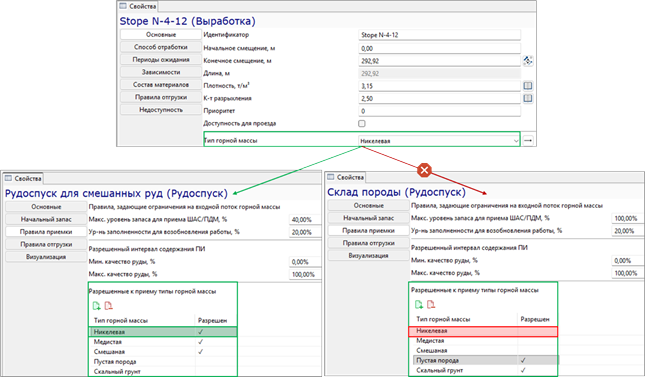
Task: Open Правила отгрузки in Склад породы panel
Action: point(369,243)
